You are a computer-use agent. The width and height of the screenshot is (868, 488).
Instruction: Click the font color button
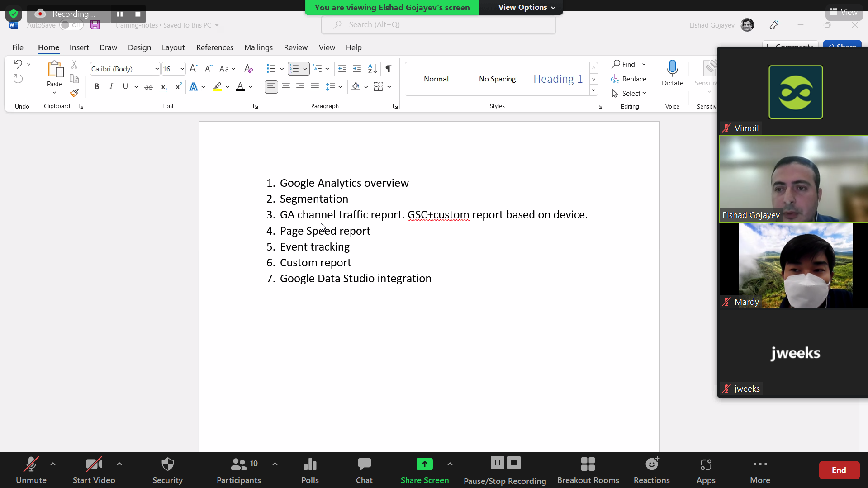pos(240,87)
